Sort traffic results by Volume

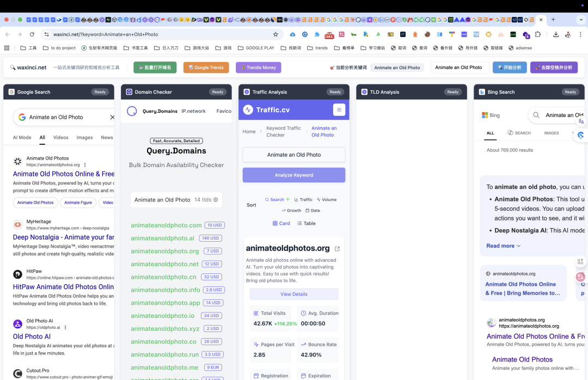(326, 200)
